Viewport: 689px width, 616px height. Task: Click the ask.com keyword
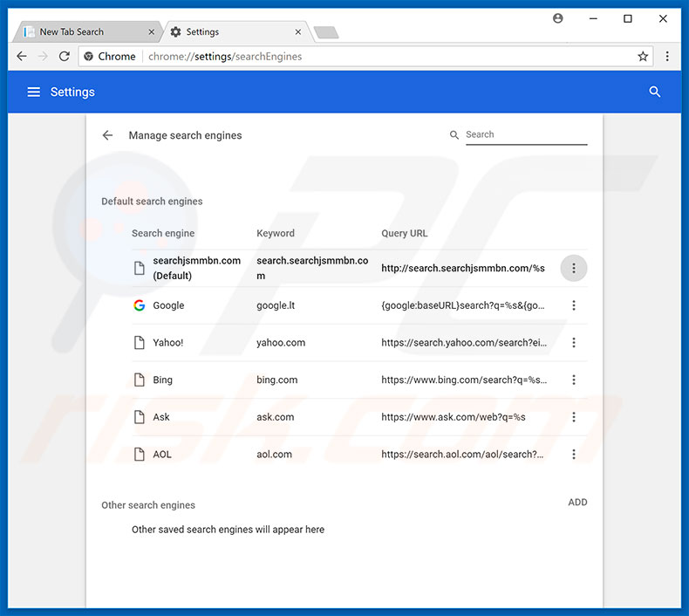(x=275, y=417)
